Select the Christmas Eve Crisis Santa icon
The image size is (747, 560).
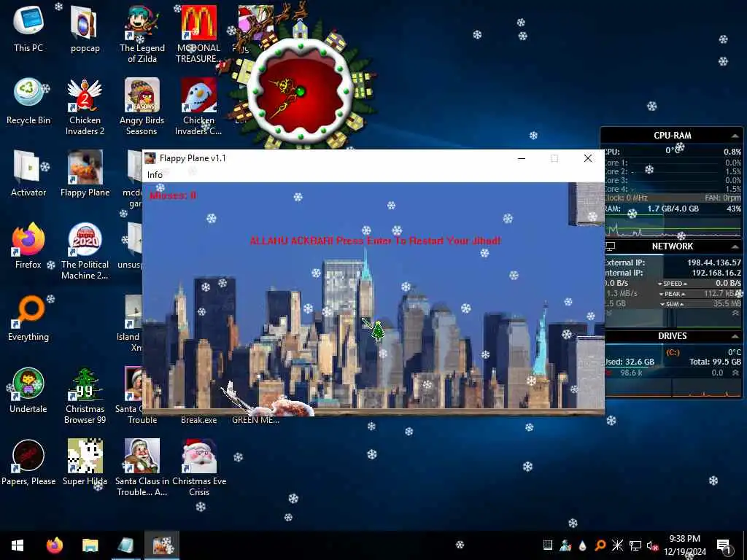[198, 467]
